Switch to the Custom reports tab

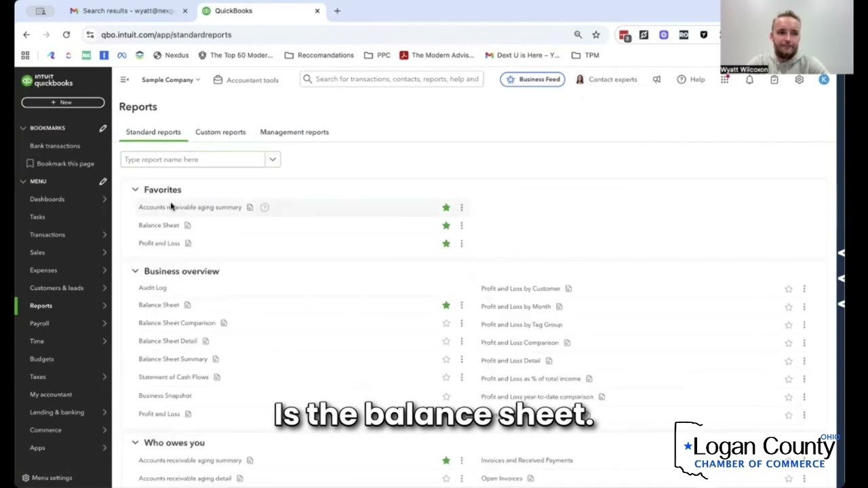[x=220, y=132]
